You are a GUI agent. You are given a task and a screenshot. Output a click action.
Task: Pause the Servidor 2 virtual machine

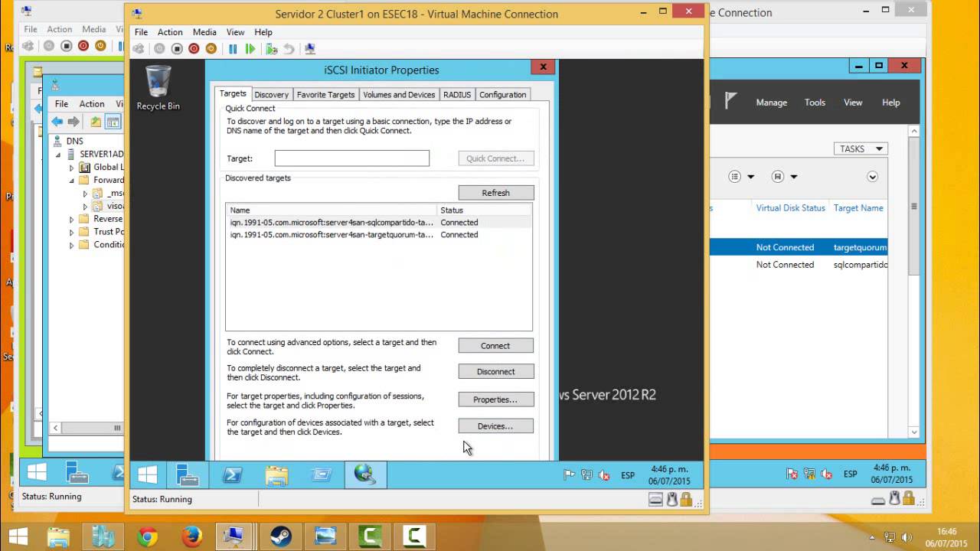[x=234, y=48]
